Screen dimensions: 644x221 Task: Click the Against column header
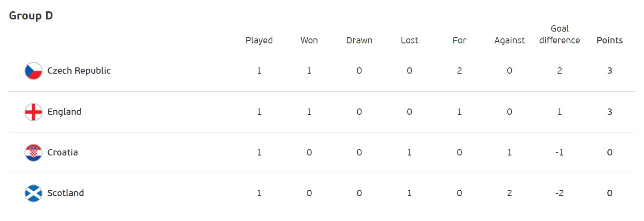509,40
